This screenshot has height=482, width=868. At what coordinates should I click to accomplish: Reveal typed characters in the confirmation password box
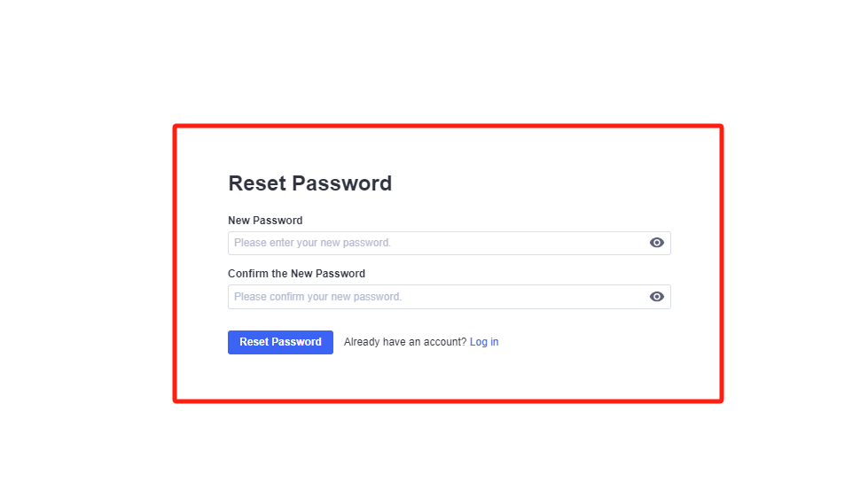click(x=656, y=297)
